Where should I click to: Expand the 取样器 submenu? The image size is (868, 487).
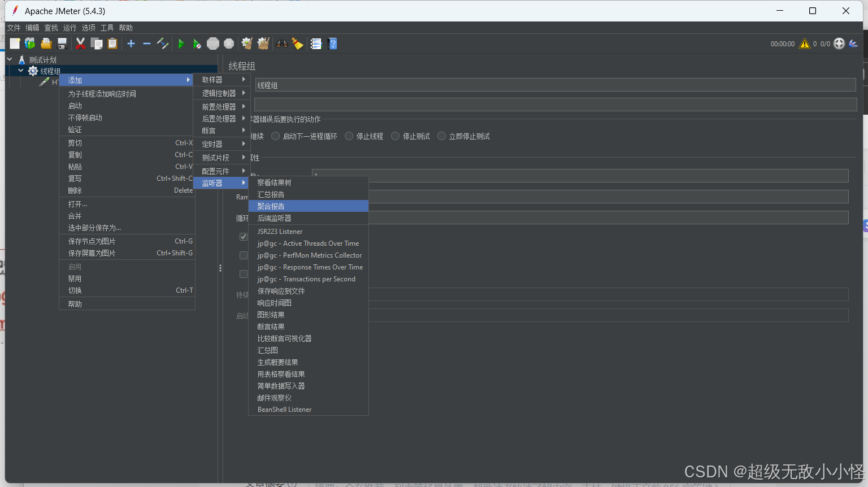point(222,80)
